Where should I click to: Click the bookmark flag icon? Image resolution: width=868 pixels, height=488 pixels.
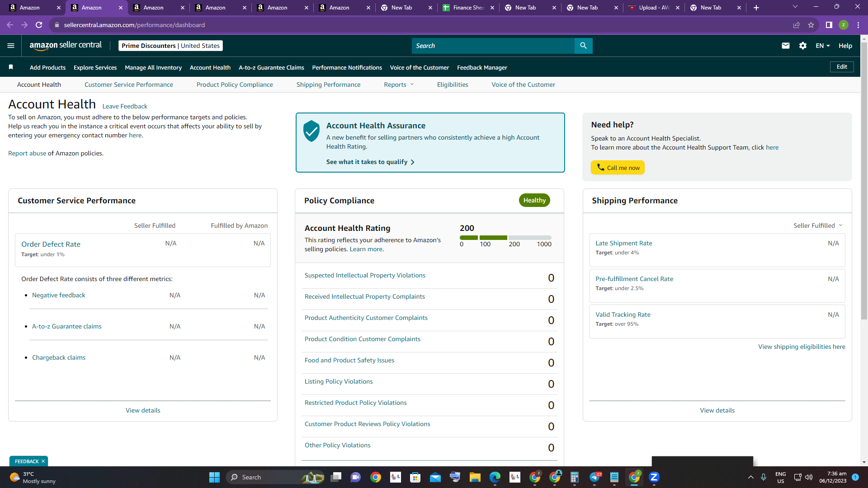(x=11, y=67)
